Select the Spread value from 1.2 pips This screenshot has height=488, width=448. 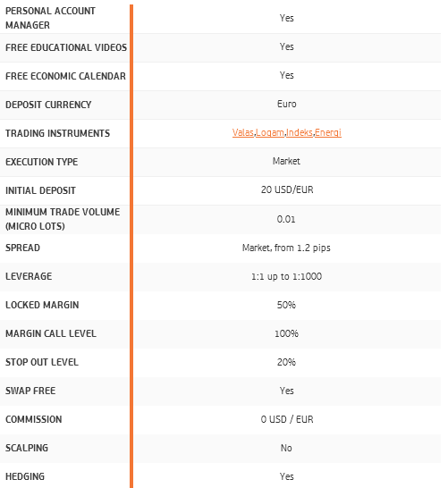click(286, 248)
